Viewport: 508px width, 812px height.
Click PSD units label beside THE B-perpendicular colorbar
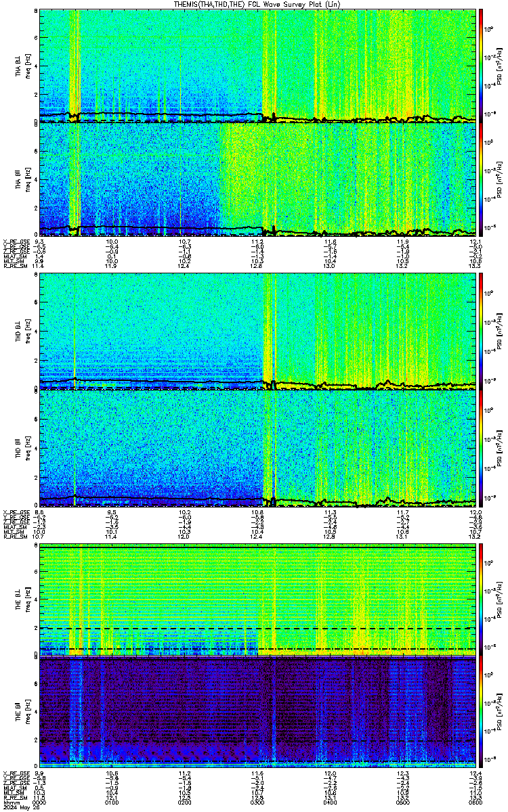click(x=499, y=599)
